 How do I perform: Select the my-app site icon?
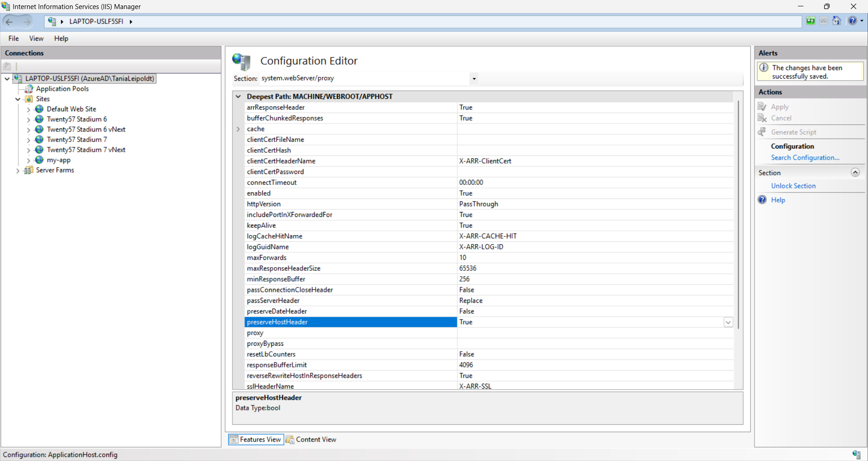click(40, 160)
